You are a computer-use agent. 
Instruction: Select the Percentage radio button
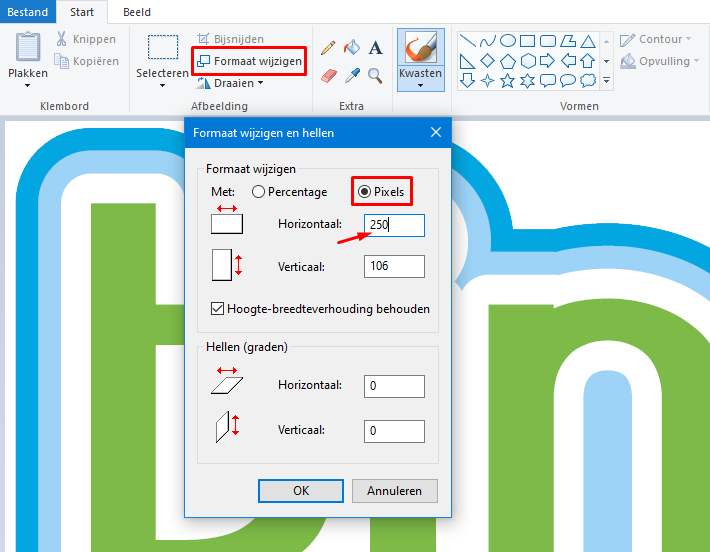[258, 192]
